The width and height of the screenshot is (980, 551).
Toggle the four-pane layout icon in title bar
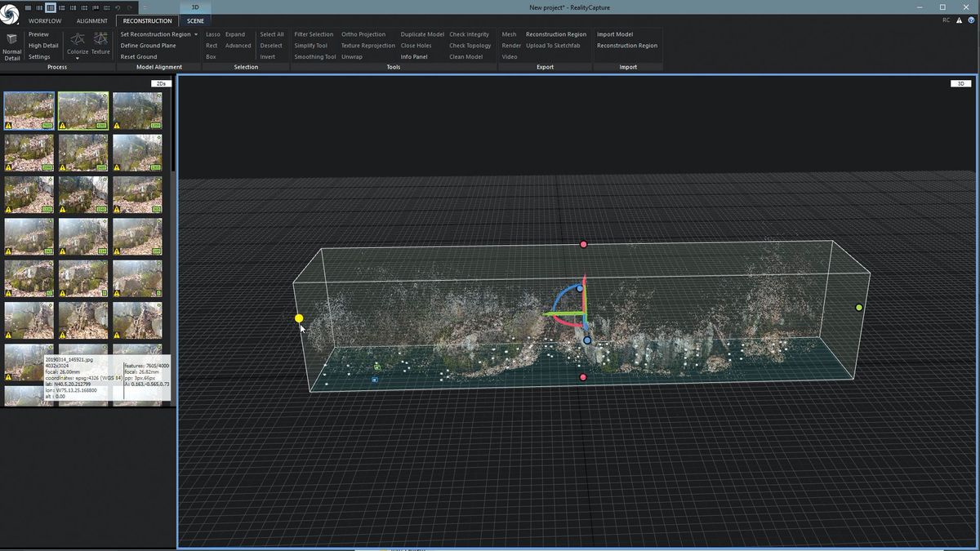tap(85, 8)
